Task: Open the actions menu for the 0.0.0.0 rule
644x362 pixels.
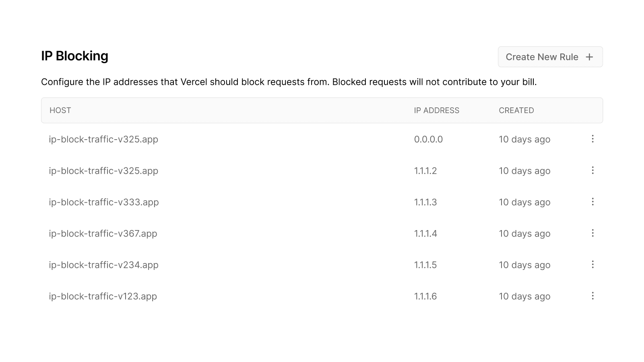Action: click(x=592, y=139)
